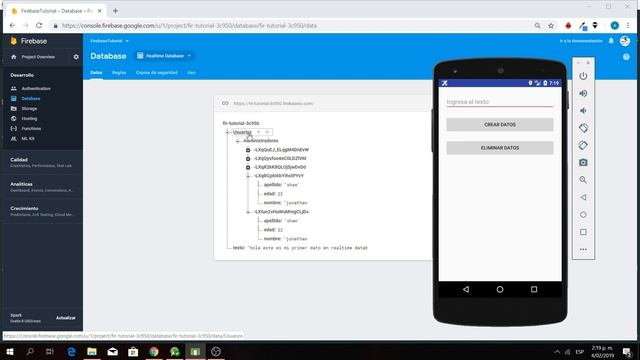The height and width of the screenshot is (360, 640).
Task: Open Firebase project settings gear icon
Action: [76, 57]
